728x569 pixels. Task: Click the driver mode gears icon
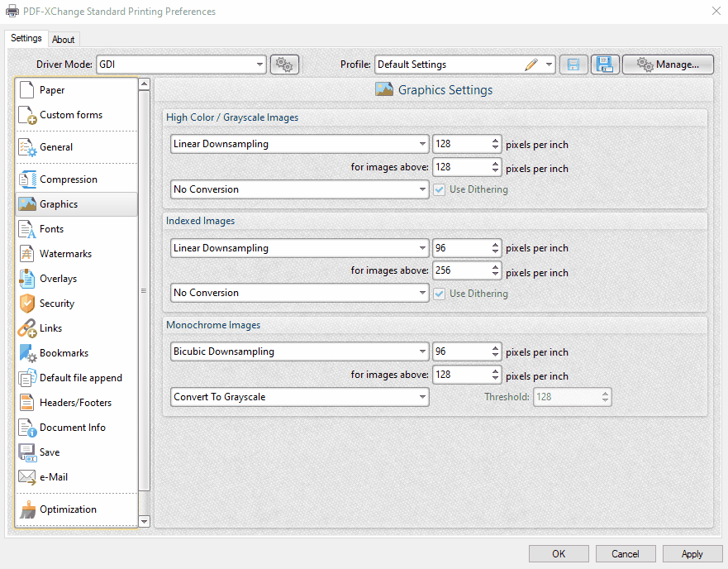tap(284, 64)
